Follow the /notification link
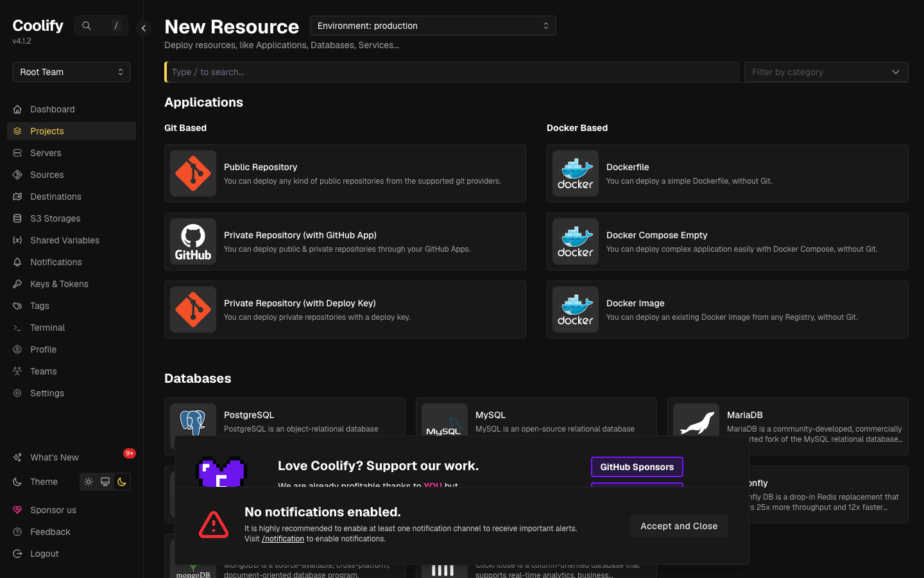Screen dimensions: 924x578 tap(283, 539)
